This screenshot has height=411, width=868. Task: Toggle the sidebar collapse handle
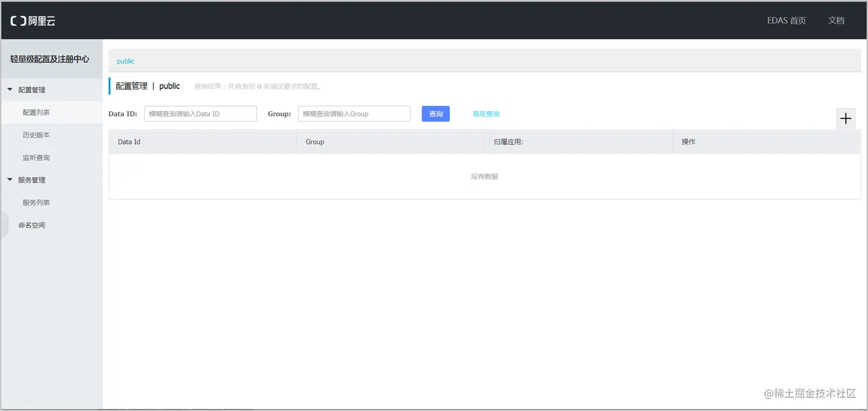[x=5, y=224]
